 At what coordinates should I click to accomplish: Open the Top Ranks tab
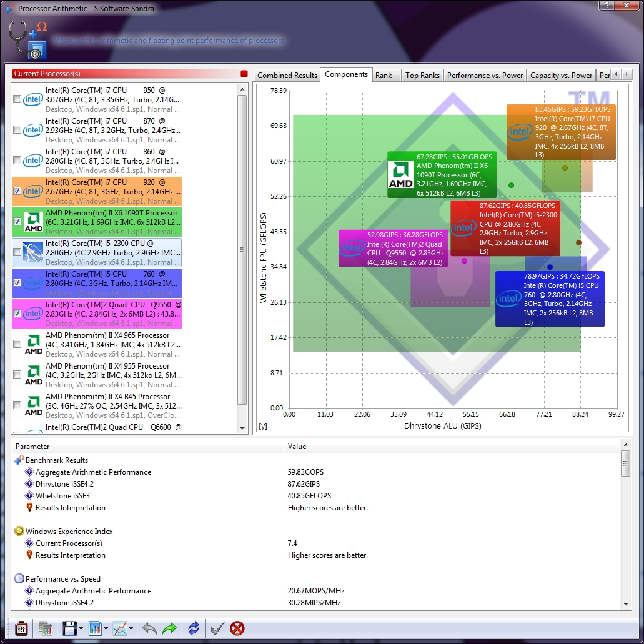click(x=422, y=76)
